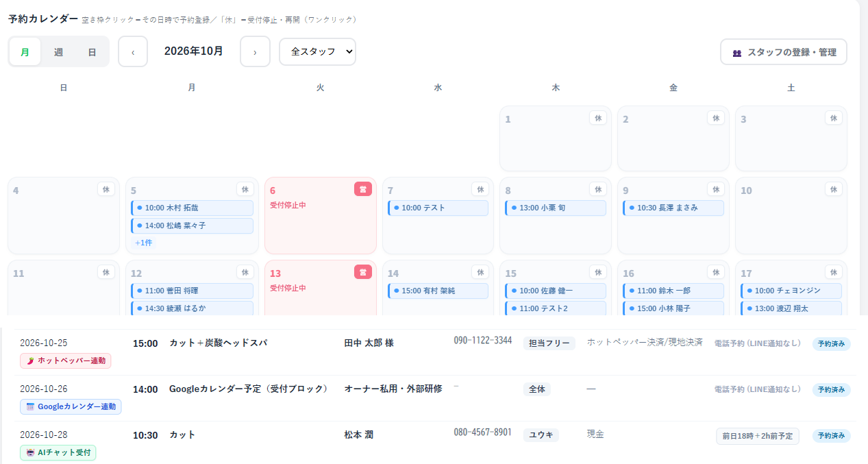
Task: Toggle 休 on October 2
Action: pyautogui.click(x=716, y=118)
